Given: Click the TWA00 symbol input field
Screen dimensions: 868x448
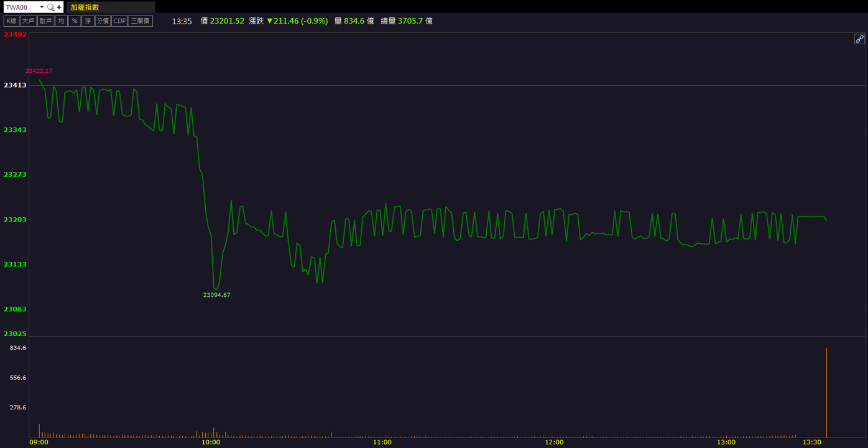Looking at the screenshot, I should 21,7.
